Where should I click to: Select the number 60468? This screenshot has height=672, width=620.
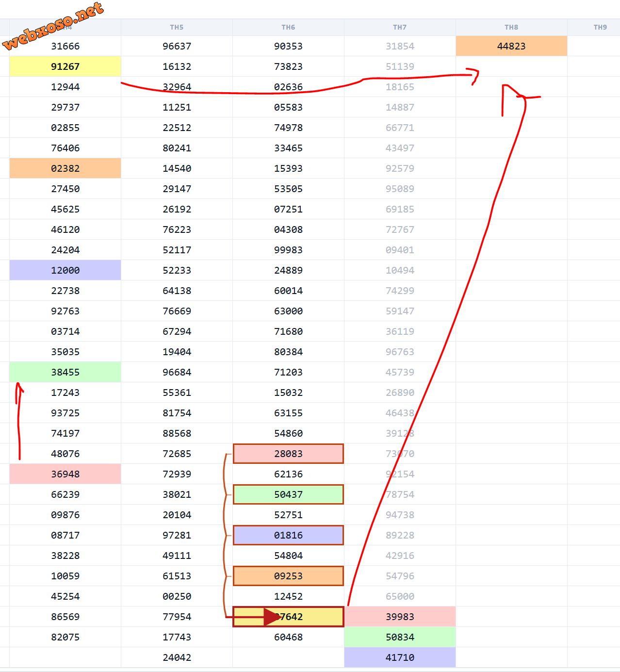point(288,637)
